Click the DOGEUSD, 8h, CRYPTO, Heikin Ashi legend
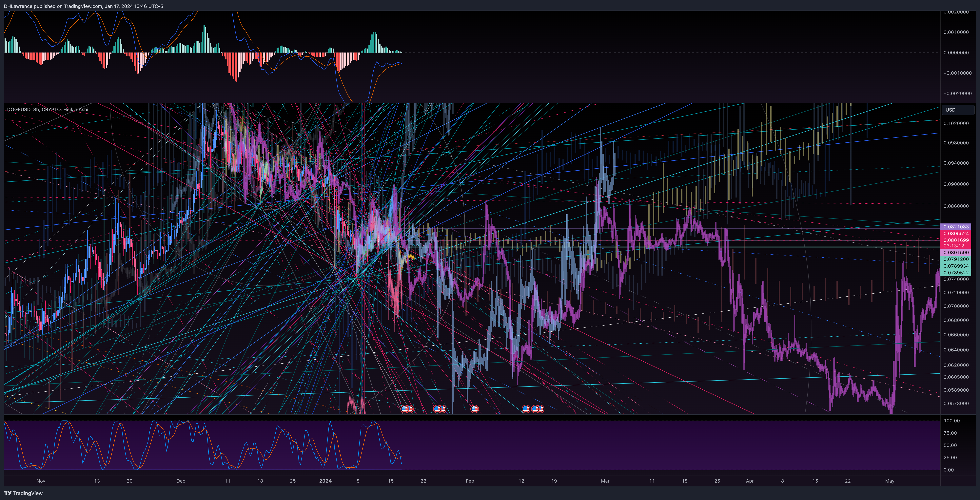980x500 pixels. click(x=48, y=109)
